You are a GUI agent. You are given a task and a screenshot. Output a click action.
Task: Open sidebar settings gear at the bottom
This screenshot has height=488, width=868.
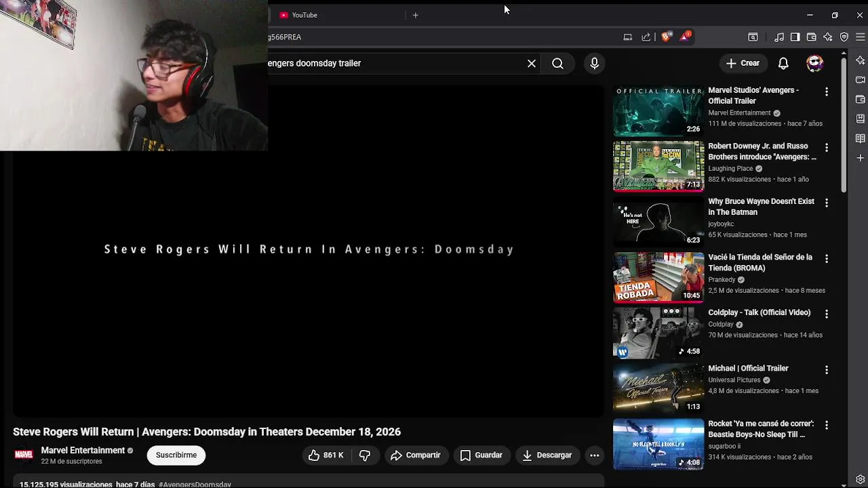860,480
